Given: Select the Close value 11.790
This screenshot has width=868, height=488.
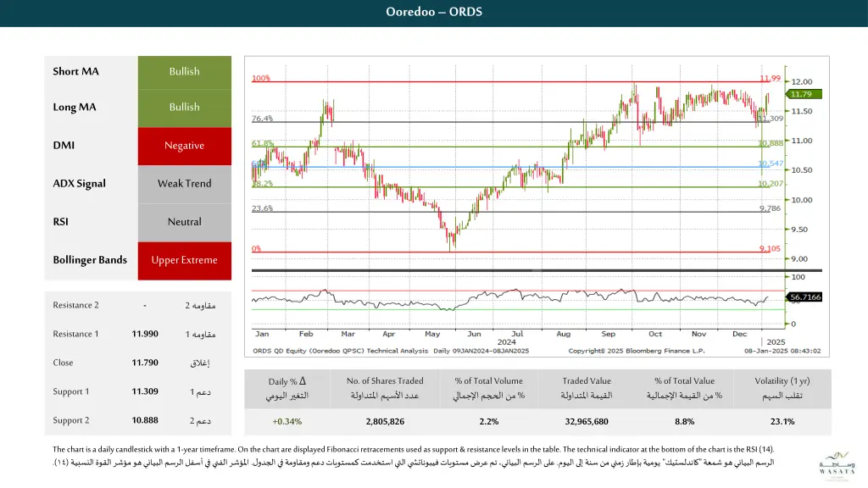Looking at the screenshot, I should 145,363.
